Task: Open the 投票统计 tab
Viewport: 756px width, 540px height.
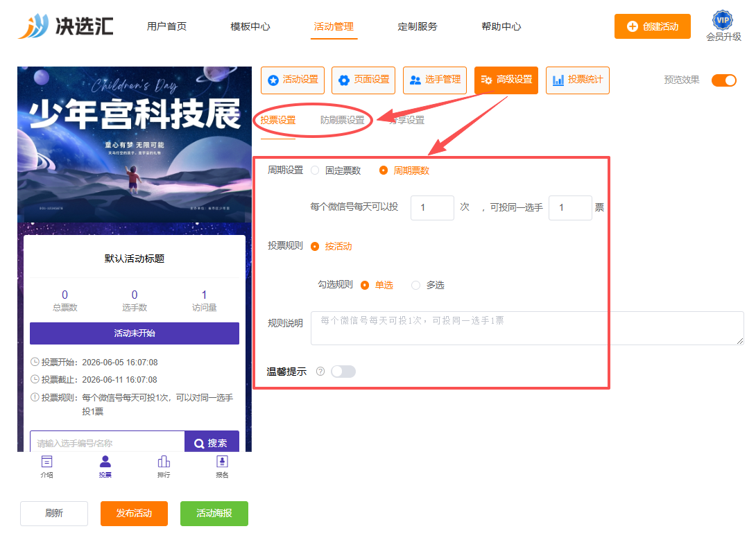Action: coord(578,80)
